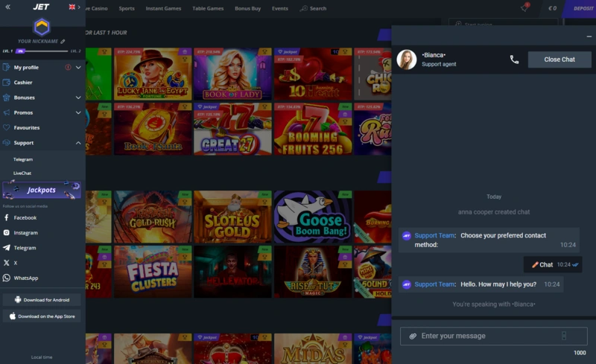Click Bianca's support agent avatar
596x364 pixels.
(x=406, y=60)
